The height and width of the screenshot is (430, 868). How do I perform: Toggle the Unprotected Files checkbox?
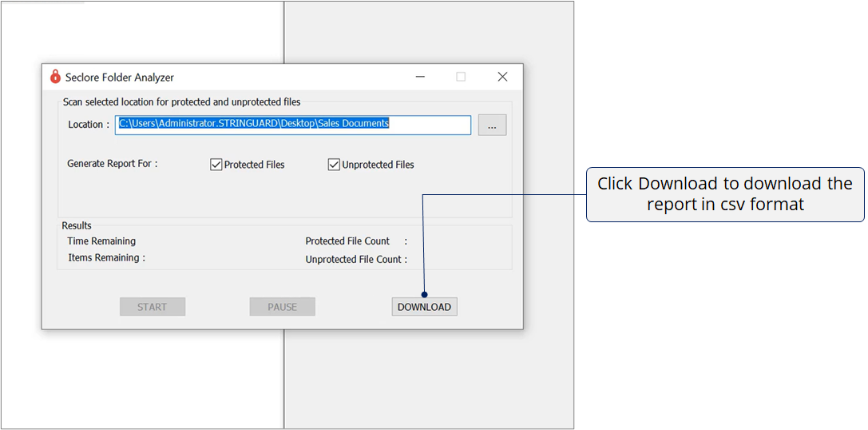334,165
